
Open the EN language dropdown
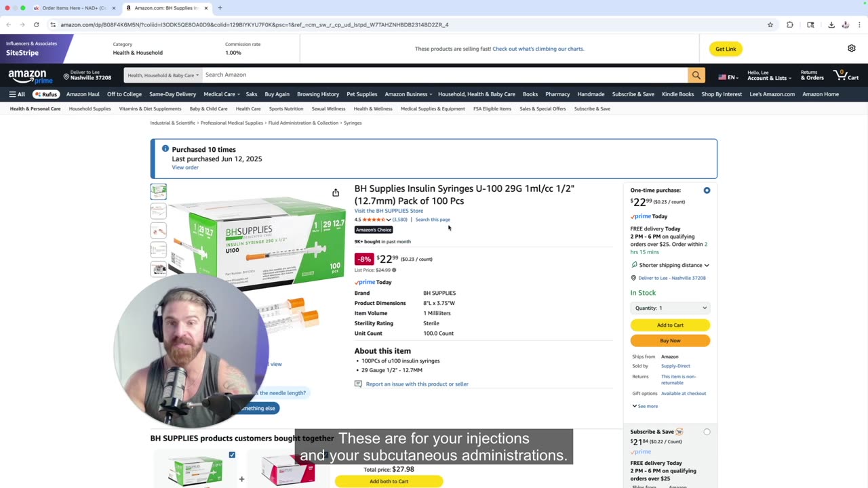coord(728,77)
